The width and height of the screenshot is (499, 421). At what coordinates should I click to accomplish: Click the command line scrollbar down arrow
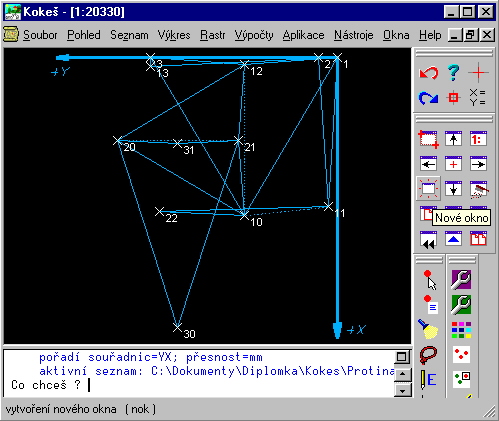403,390
